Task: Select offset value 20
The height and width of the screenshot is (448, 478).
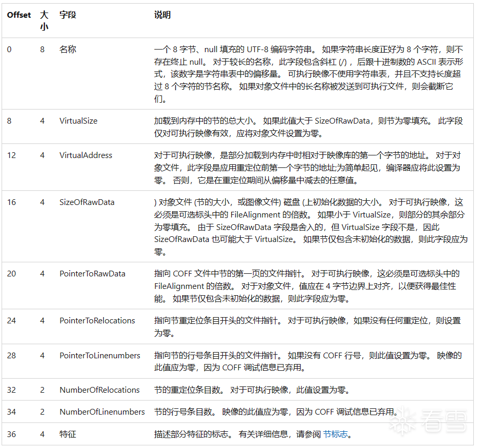Action: point(11,274)
